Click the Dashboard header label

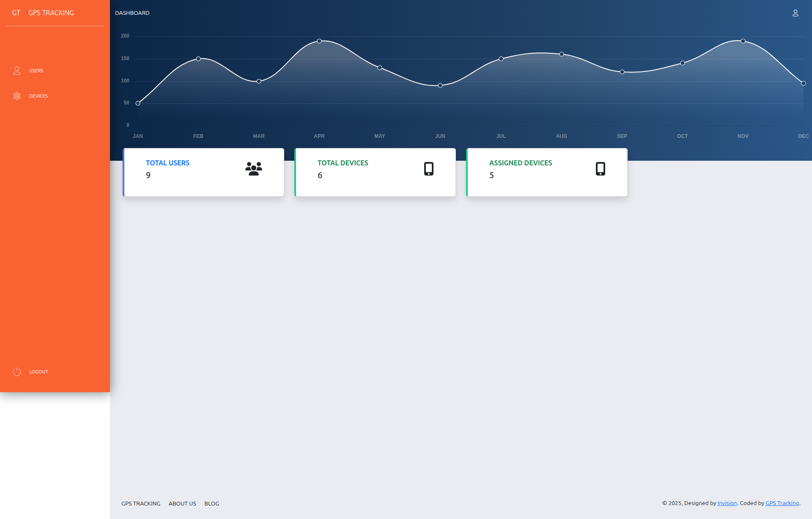[x=132, y=13]
